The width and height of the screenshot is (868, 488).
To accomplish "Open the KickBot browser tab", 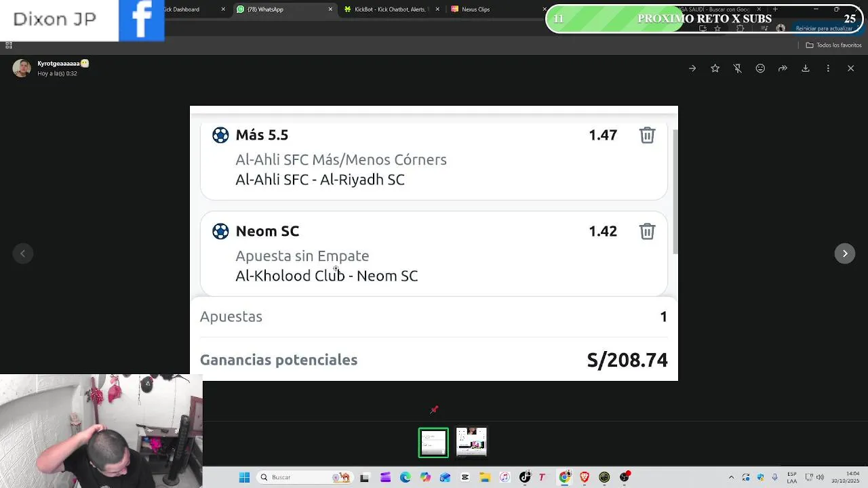I will 390,9.
